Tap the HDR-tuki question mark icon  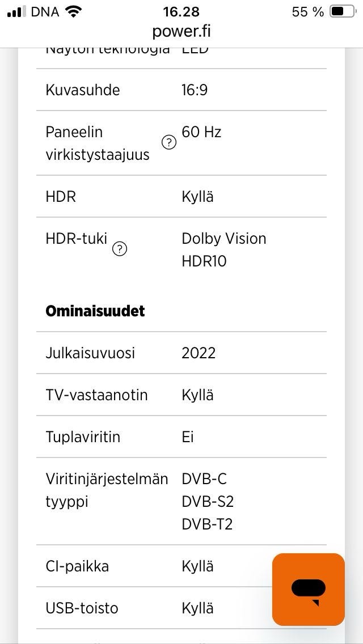[119, 249]
